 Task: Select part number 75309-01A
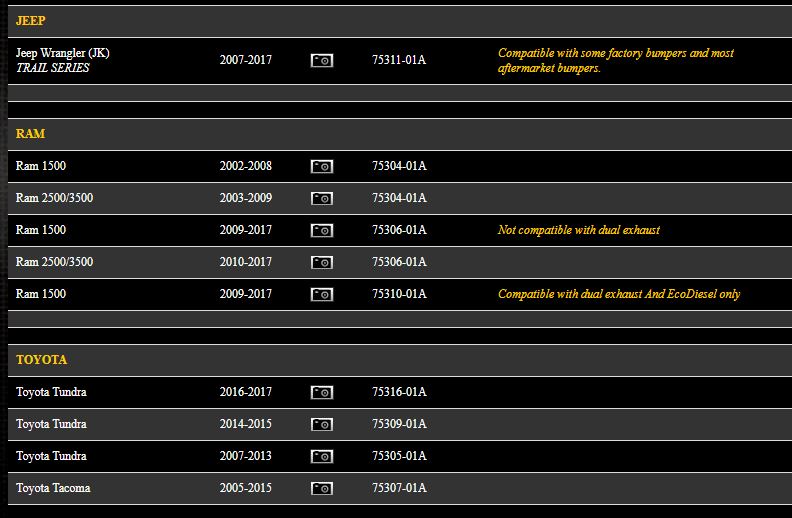coord(399,423)
